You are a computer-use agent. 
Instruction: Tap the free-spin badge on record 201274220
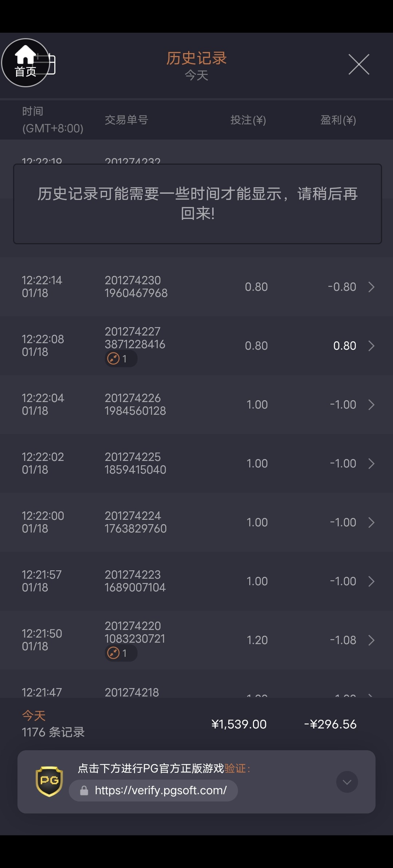pos(120,653)
